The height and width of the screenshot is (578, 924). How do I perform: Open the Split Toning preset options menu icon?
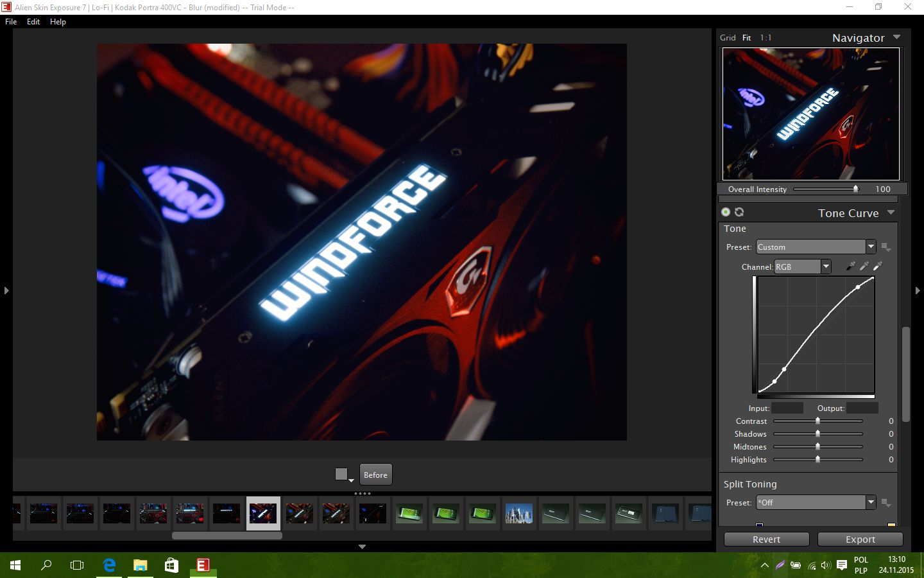point(886,503)
